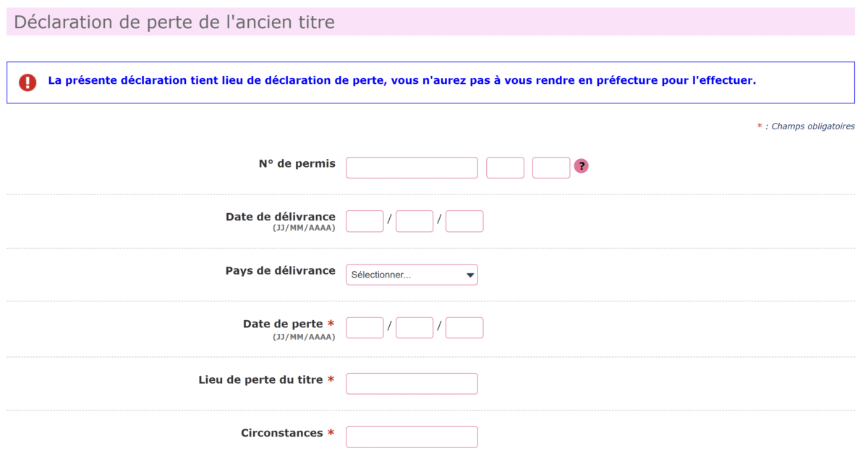Focus the year box of Date de perte
This screenshot has width=868, height=451.
464,327
